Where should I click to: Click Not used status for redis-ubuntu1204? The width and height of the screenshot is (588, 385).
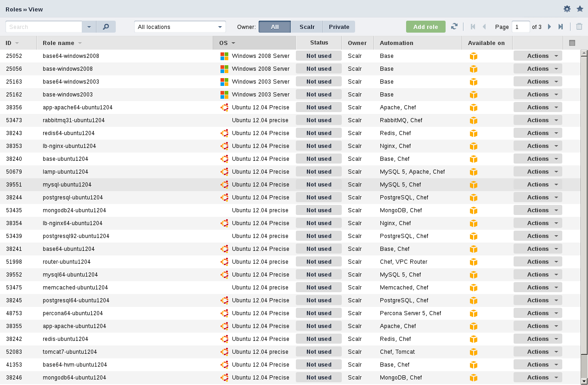click(x=319, y=339)
